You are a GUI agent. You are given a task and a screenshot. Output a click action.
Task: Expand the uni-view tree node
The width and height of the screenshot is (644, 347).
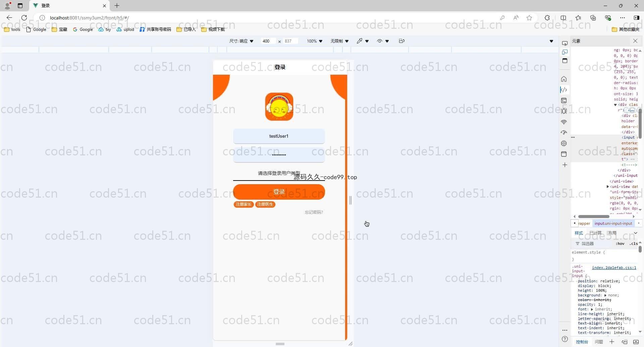click(607, 187)
